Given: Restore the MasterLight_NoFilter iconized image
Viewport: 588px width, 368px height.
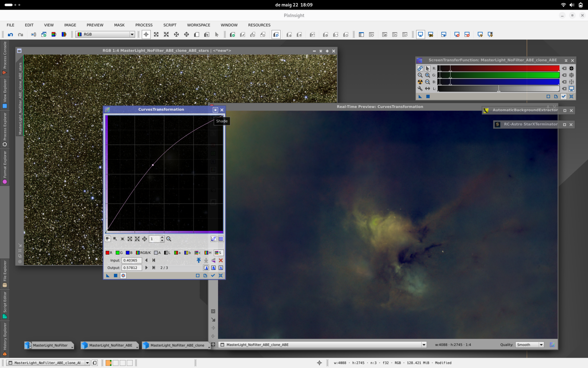Looking at the screenshot, I should (49, 345).
